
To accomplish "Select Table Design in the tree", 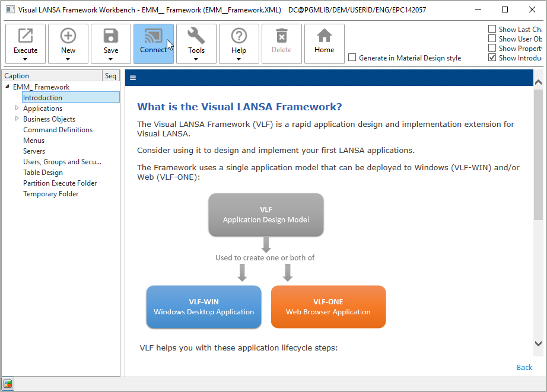I will [43, 173].
